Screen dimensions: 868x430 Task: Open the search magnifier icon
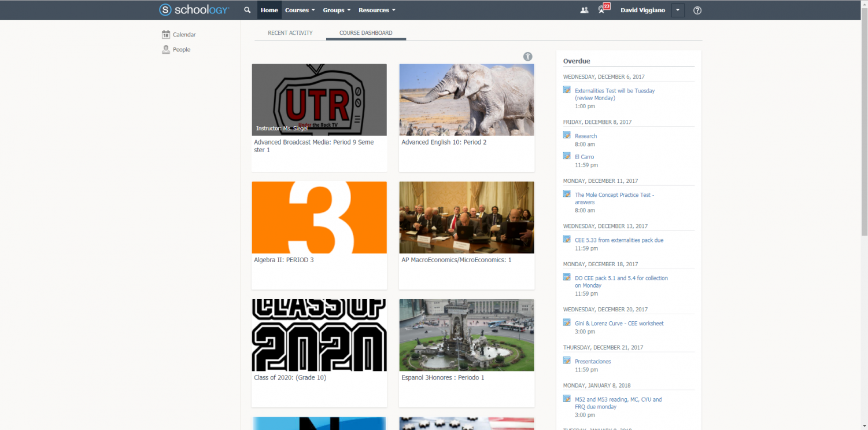click(x=248, y=10)
